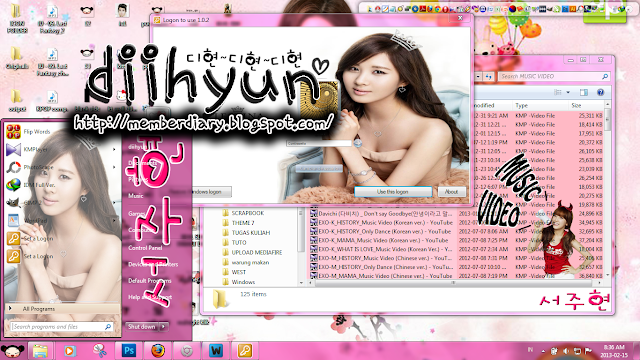Click the taskbar clock showing 8:36 AM
The width and height of the screenshot is (640, 360).
click(x=614, y=351)
